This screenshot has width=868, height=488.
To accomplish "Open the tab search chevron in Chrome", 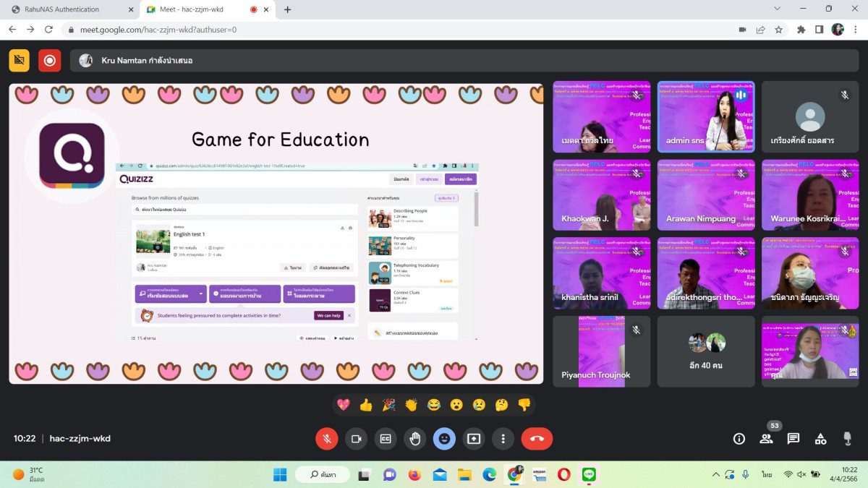I will [777, 9].
